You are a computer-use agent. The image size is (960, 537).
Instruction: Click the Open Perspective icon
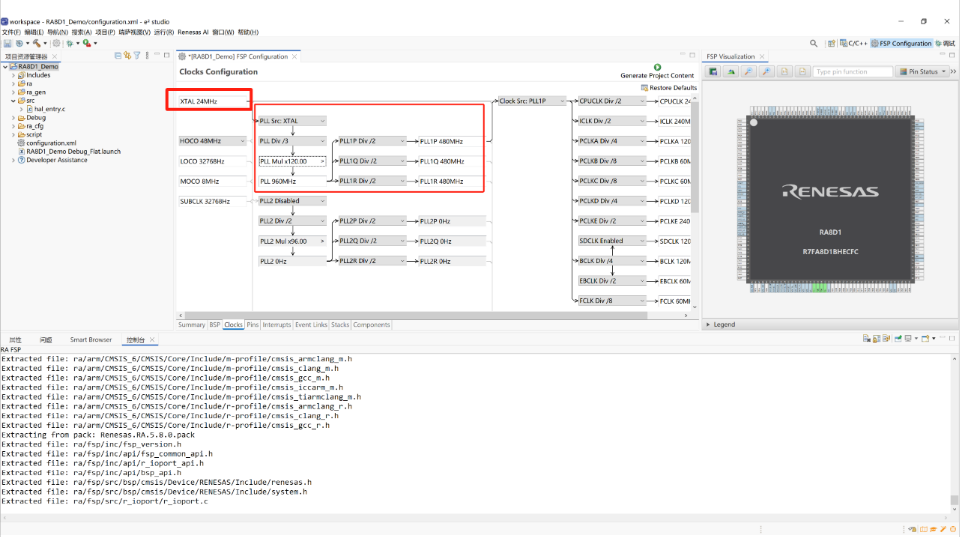tap(831, 43)
